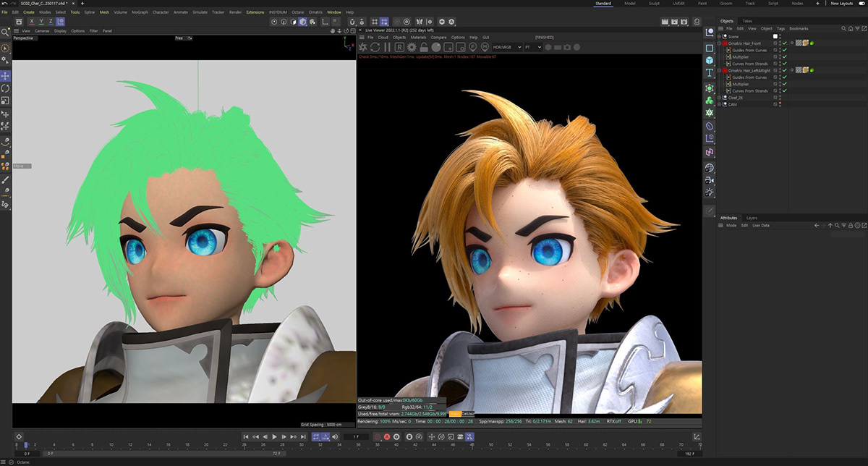Viewport: 868px width, 466px height.
Task: Open the PT render kernel dropdown
Action: pyautogui.click(x=532, y=47)
